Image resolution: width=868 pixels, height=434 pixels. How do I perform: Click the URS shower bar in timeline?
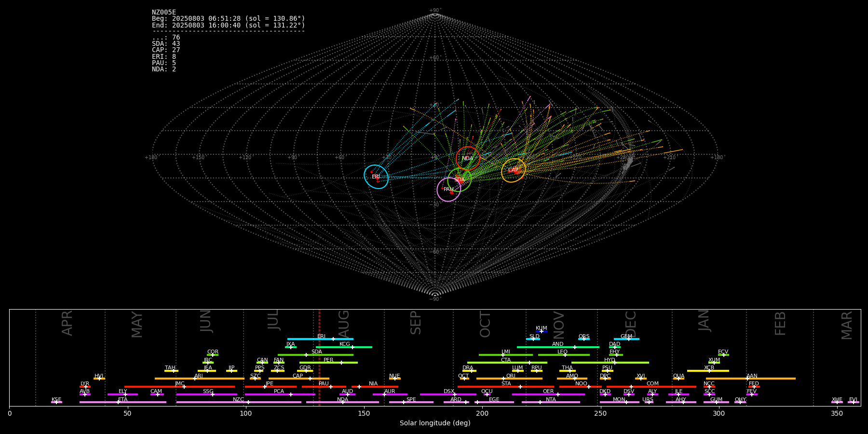[x=649, y=402]
